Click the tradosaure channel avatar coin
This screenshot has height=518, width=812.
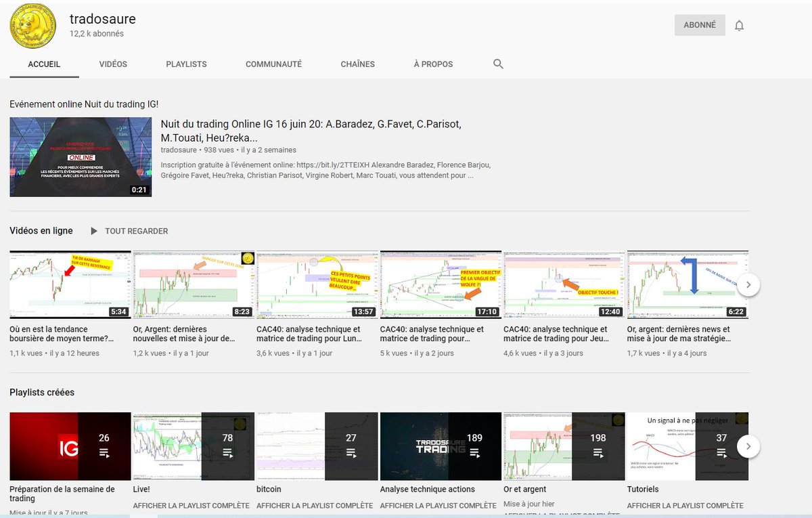click(32, 25)
